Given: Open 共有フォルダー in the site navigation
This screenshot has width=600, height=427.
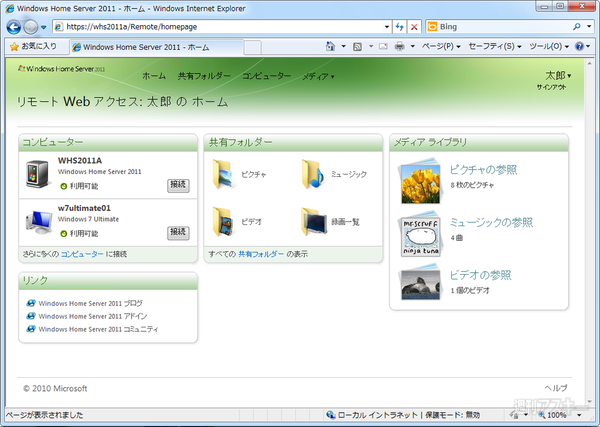Looking at the screenshot, I should tap(204, 76).
